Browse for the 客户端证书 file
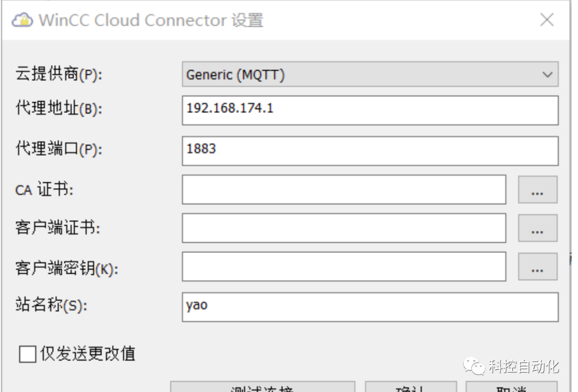The height and width of the screenshot is (392, 578). [537, 228]
